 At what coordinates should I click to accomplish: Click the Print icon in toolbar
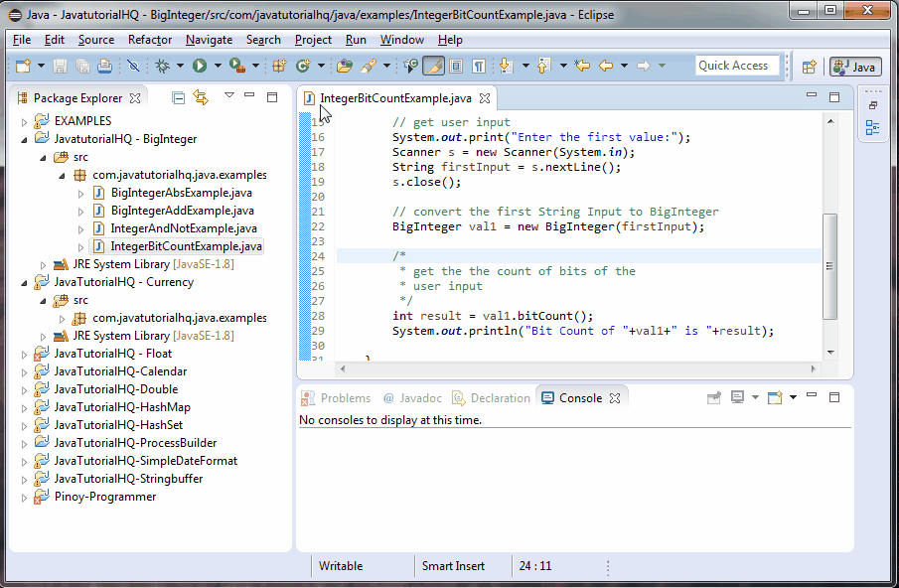coord(104,66)
